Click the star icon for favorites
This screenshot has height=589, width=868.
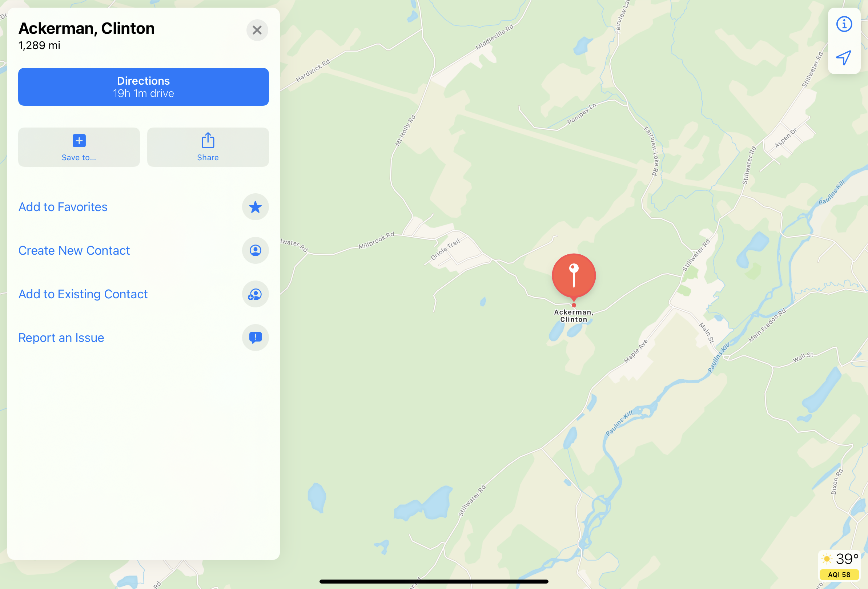tap(255, 207)
